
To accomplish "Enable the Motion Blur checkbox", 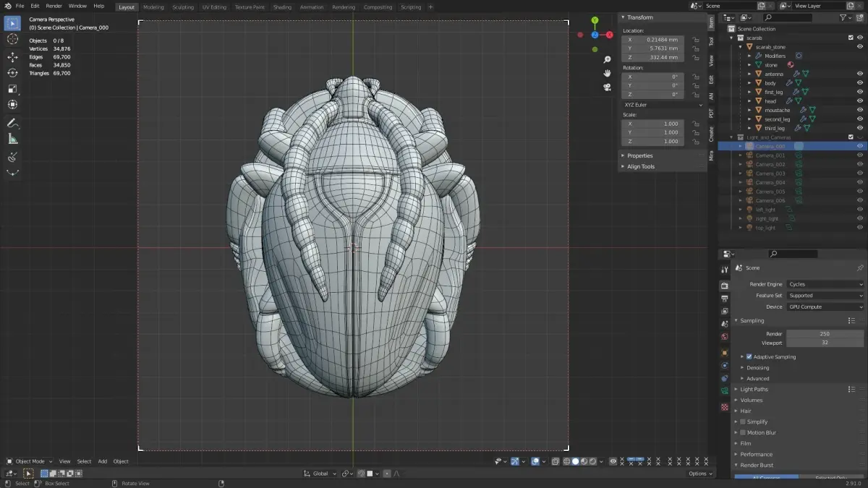I will click(743, 432).
